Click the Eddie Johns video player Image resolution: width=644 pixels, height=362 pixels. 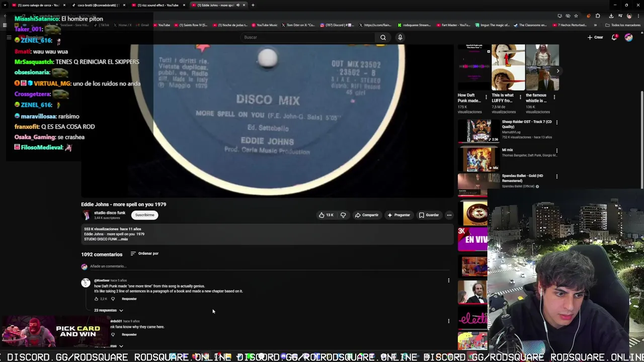point(267,121)
